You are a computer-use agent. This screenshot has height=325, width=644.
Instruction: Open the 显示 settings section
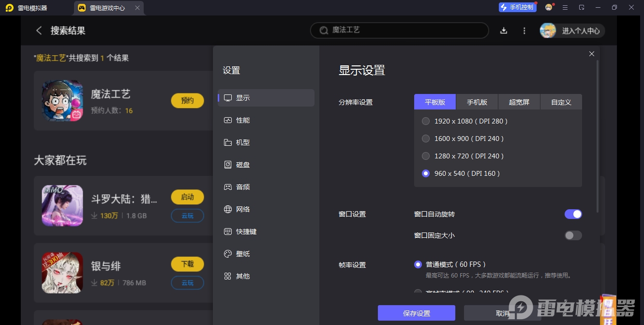(x=266, y=98)
